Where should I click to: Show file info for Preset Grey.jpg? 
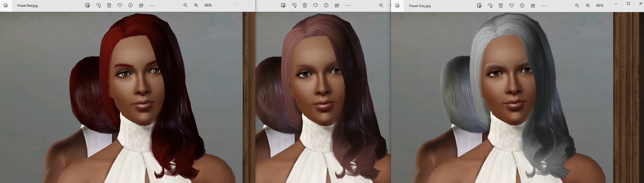point(522,5)
